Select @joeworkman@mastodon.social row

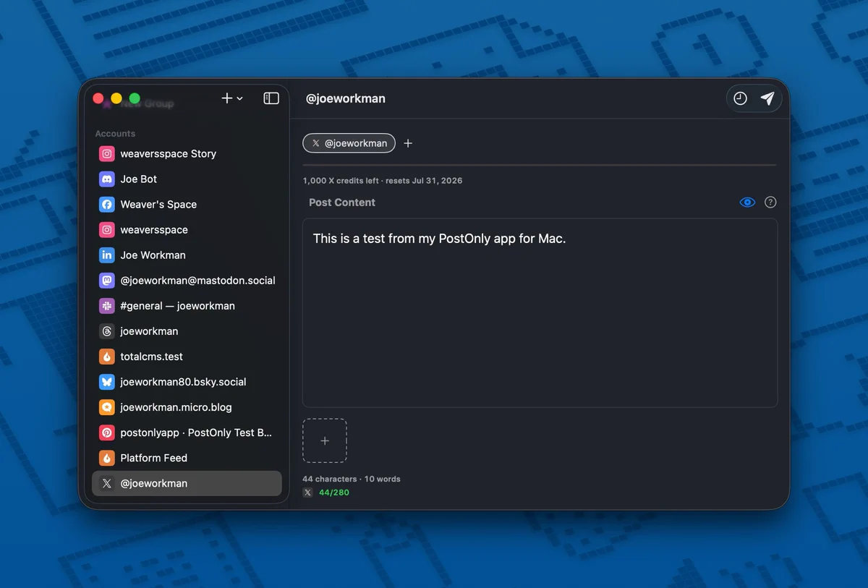point(187,281)
